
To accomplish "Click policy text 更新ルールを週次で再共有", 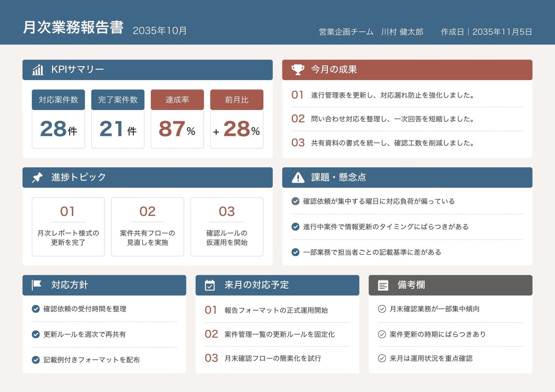I will click(85, 334).
